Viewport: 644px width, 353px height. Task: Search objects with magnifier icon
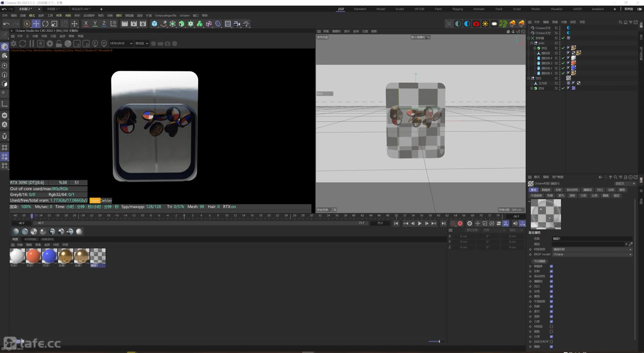tap(620, 22)
